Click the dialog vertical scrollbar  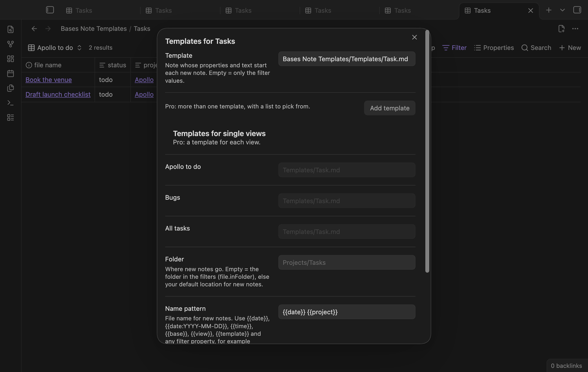[x=427, y=152]
